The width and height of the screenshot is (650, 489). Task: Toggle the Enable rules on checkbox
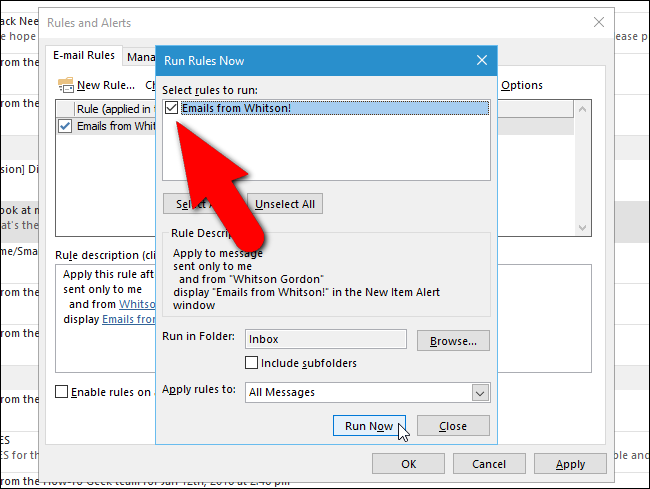(61, 392)
